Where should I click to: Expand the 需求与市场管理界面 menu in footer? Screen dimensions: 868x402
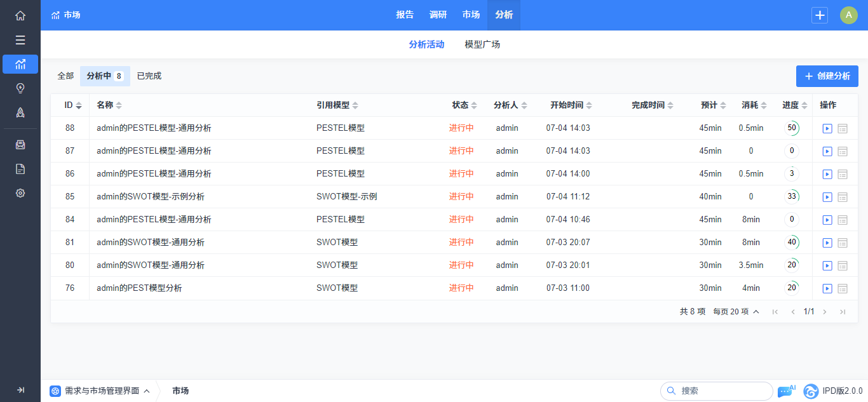102,391
